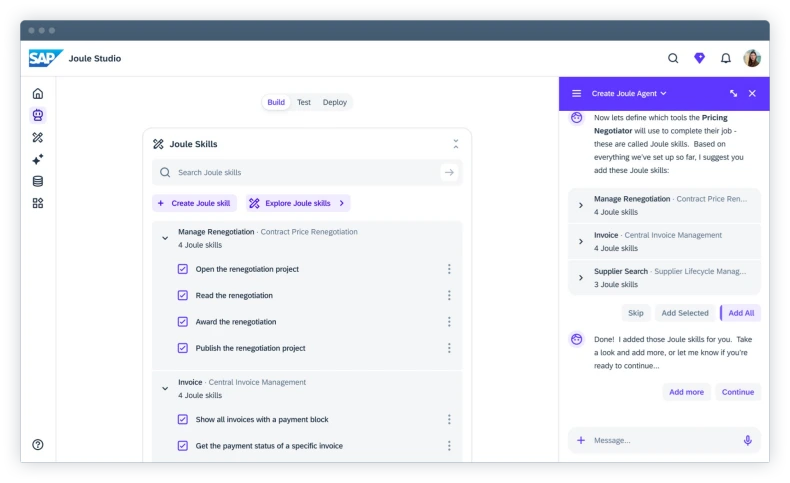Focus the Message input field
This screenshot has width=790, height=483.
pyautogui.click(x=664, y=440)
